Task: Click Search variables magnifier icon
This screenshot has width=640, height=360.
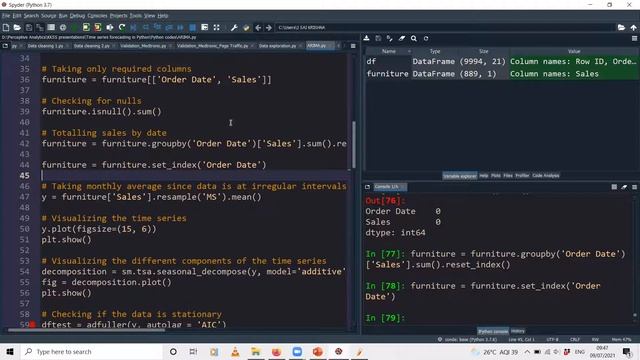Action: point(414,38)
